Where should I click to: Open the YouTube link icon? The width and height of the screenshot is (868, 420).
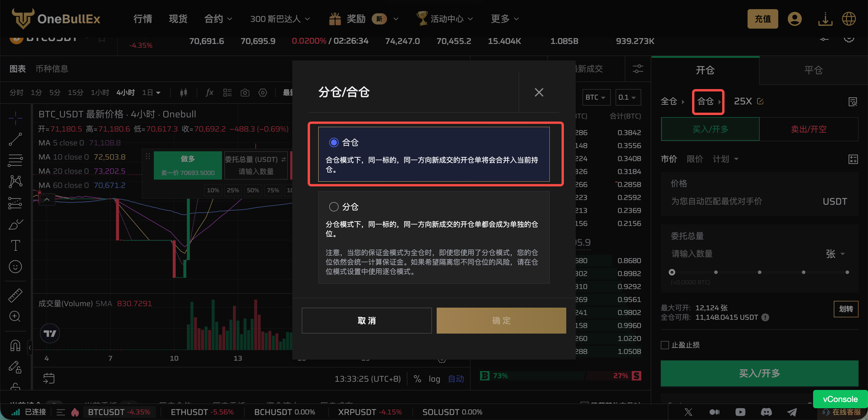(x=740, y=412)
